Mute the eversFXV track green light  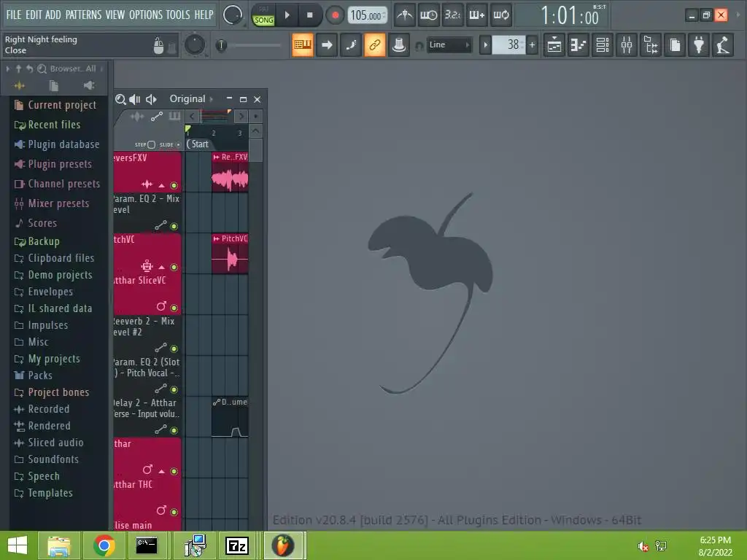[174, 185]
